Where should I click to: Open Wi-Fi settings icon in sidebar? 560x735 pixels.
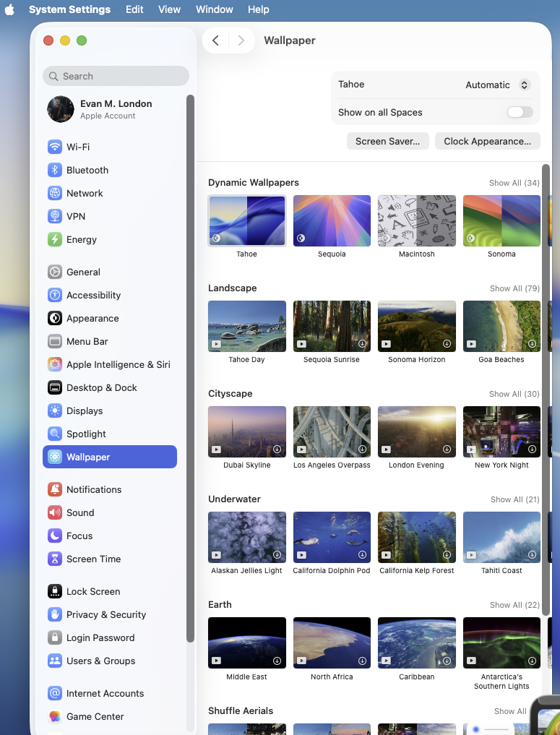(55, 147)
